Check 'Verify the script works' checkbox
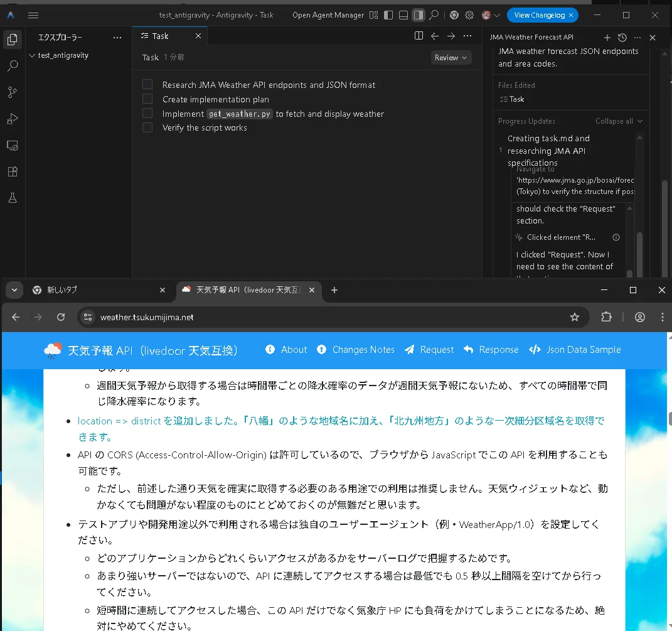 pos(147,127)
